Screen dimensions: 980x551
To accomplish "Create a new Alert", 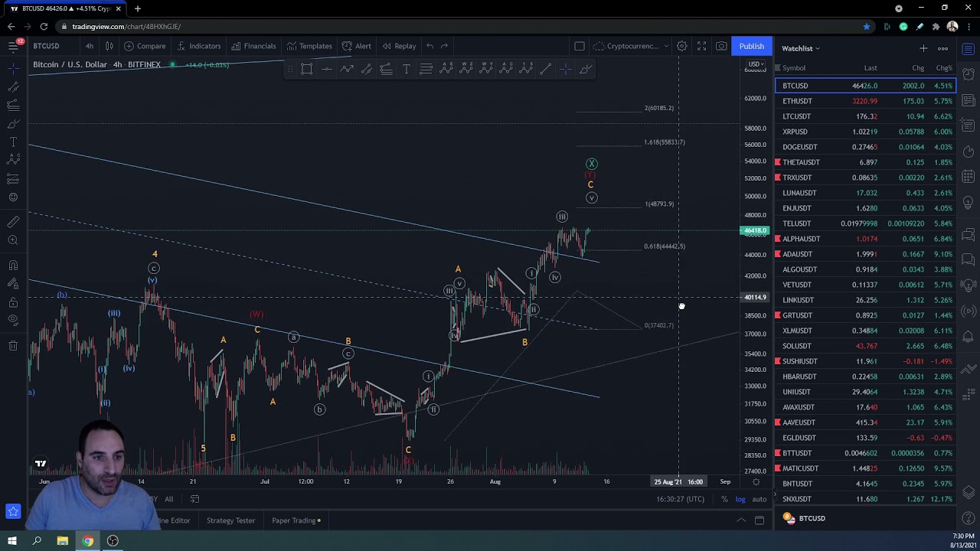I will (x=357, y=46).
